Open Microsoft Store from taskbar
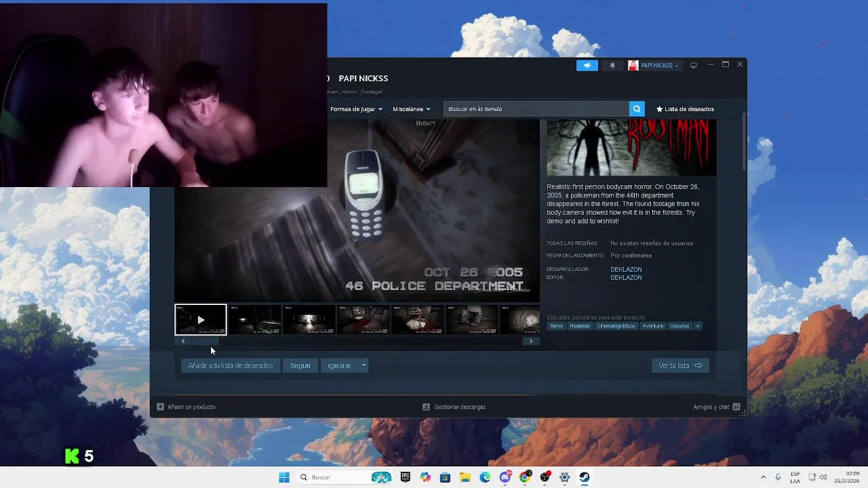The height and width of the screenshot is (488, 868). tap(445, 477)
